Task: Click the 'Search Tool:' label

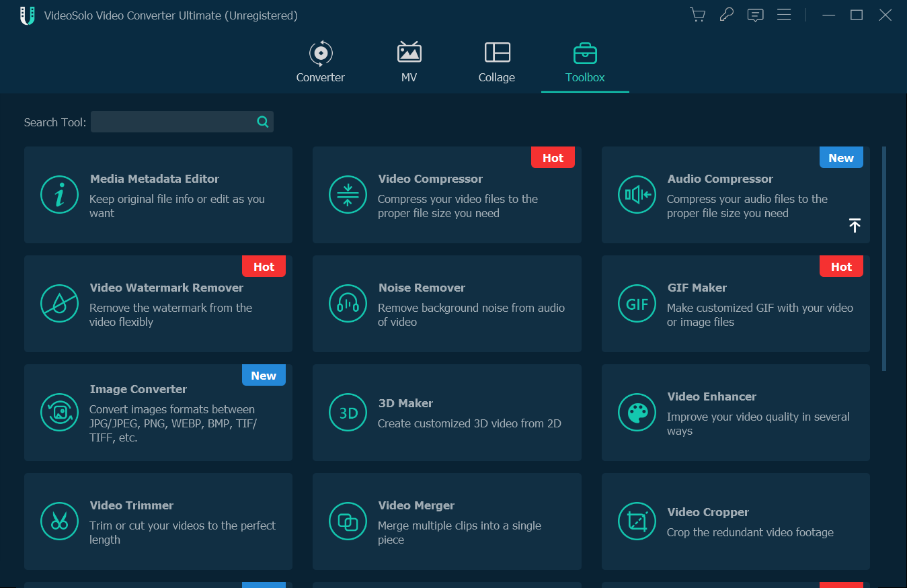Action: 55,122
